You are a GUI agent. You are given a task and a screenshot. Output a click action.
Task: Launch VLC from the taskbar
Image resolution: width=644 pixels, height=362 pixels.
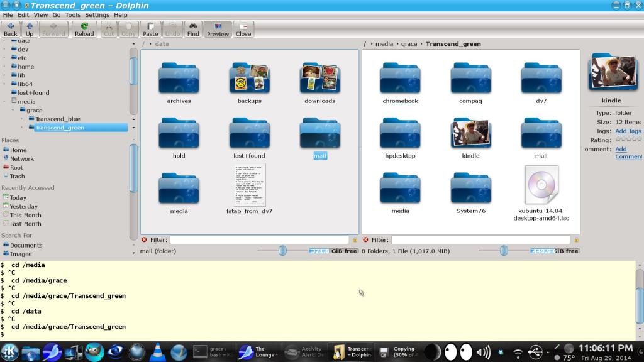click(x=158, y=352)
